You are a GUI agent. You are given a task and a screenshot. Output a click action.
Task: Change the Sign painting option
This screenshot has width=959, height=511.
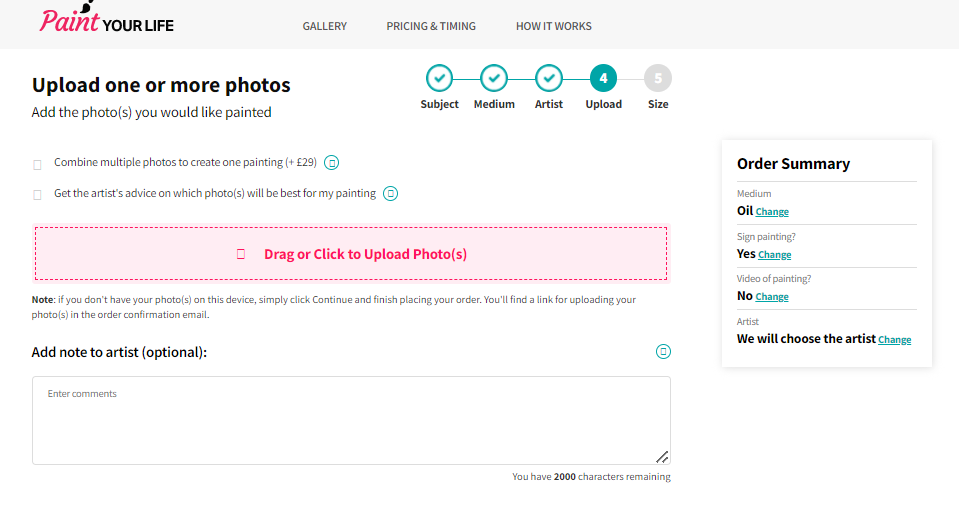tap(775, 255)
